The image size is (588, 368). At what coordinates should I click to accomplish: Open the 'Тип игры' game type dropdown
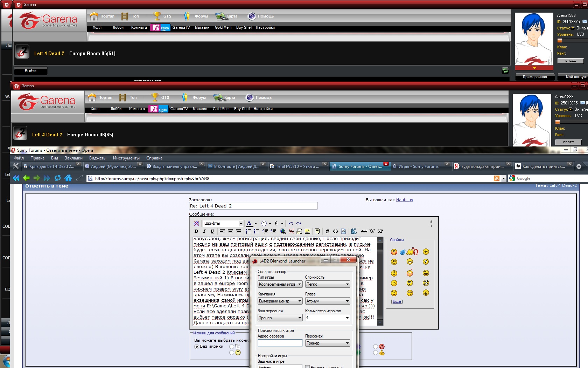[x=280, y=284]
